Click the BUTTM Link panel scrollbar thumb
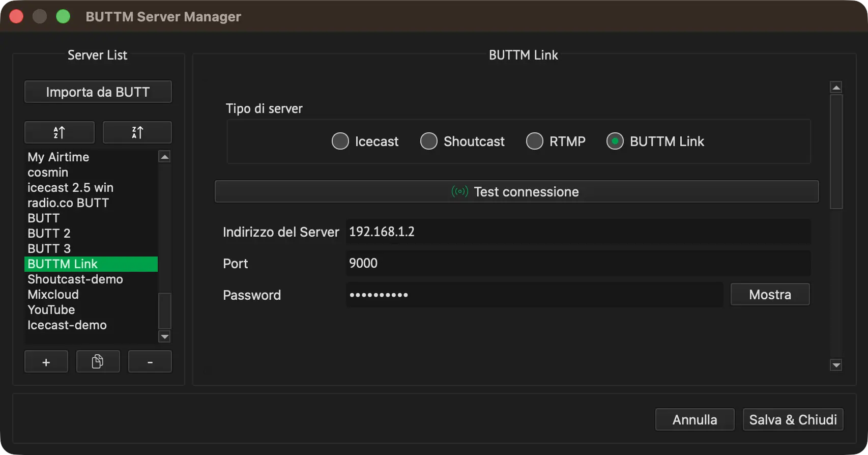The image size is (868, 455). point(836,152)
